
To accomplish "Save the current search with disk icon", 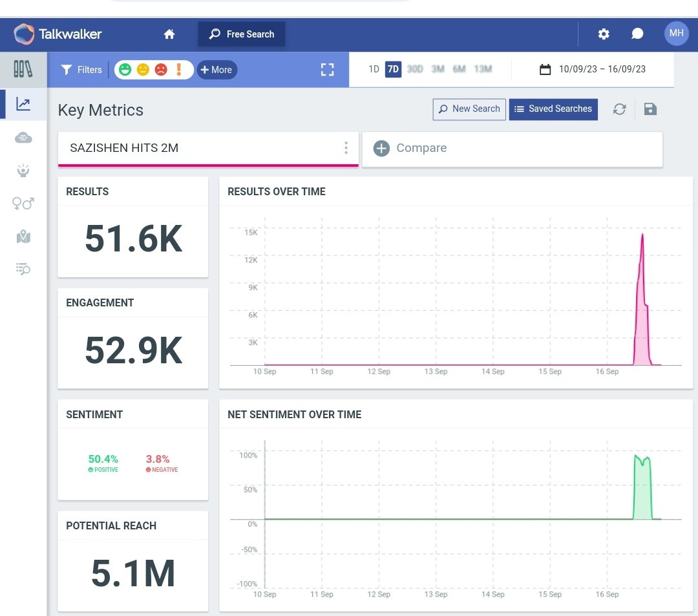I will point(650,109).
